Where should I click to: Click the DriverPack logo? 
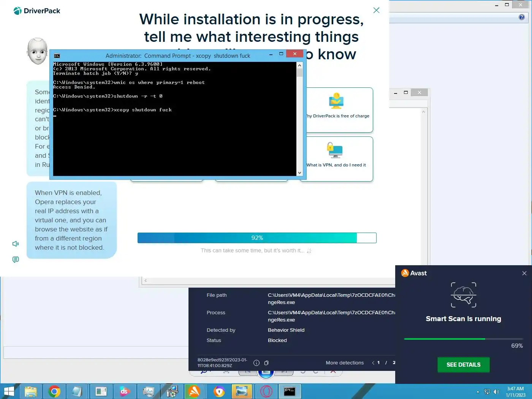tap(37, 11)
